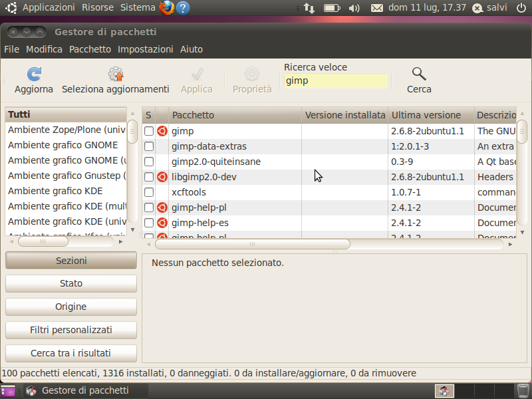532x399 pixels.
Task: Open the Aiuto menu
Action: (192, 49)
